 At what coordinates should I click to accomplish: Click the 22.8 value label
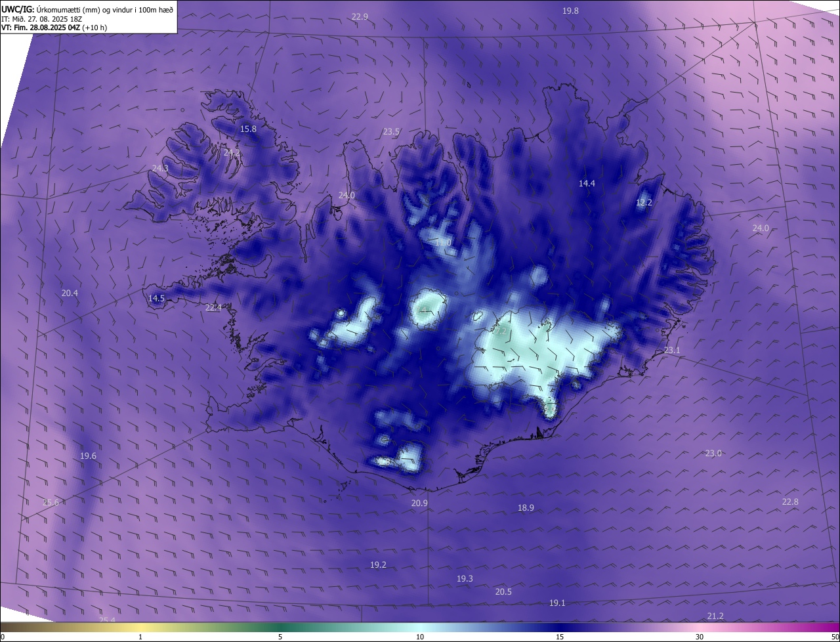click(x=790, y=502)
